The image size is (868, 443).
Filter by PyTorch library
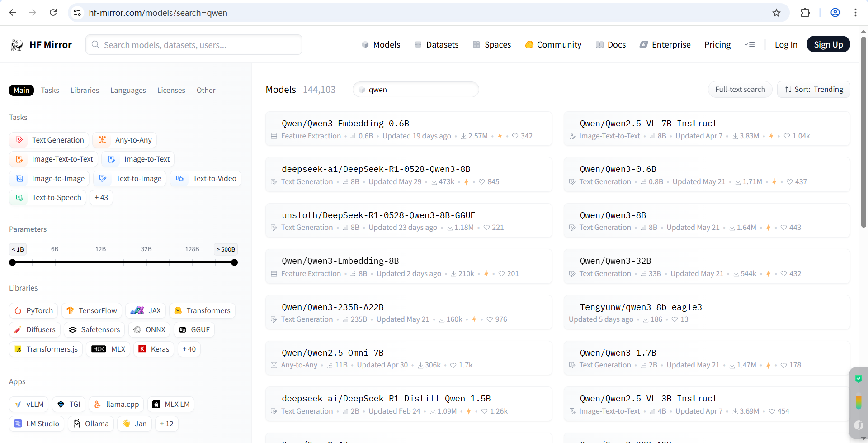pyautogui.click(x=33, y=311)
